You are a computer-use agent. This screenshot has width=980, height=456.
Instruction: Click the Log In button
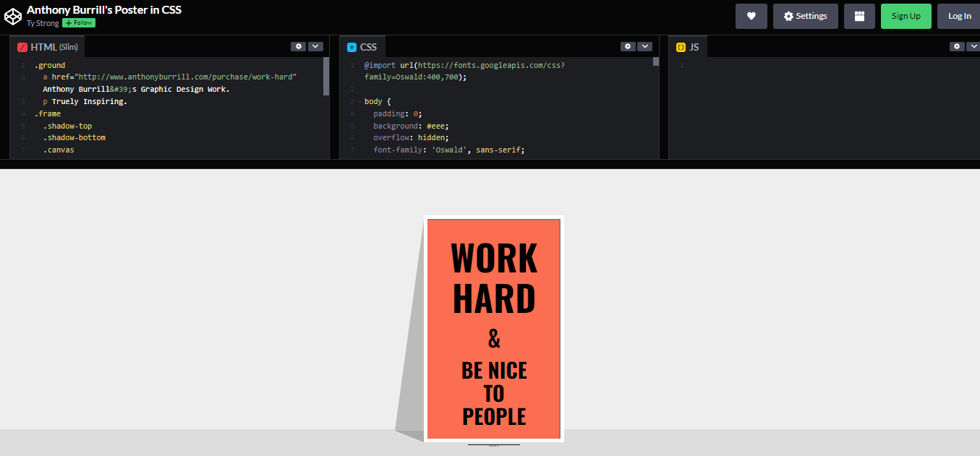click(x=959, y=16)
